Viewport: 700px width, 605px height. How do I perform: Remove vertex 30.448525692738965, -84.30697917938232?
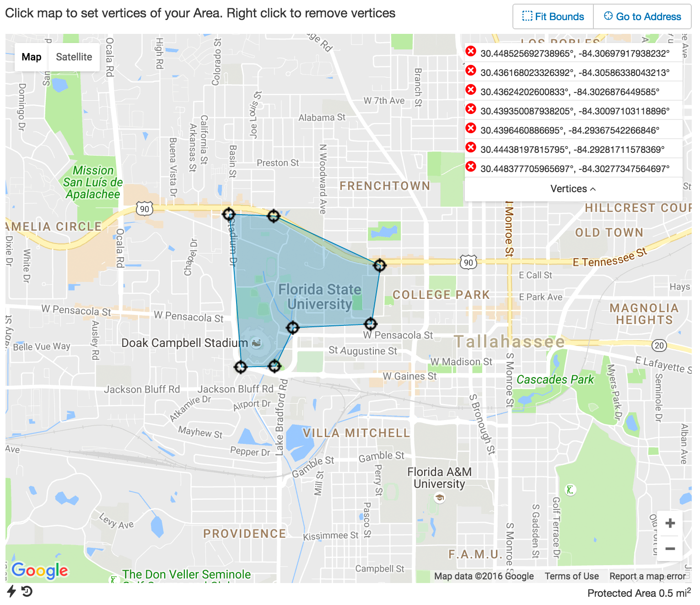click(x=470, y=51)
